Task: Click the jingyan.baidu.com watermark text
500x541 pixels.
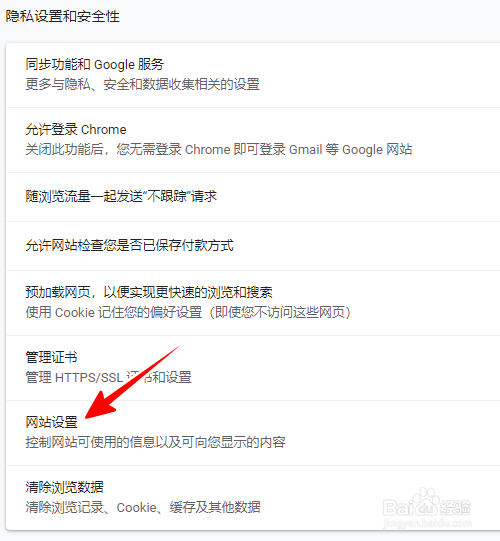Action: tap(427, 523)
